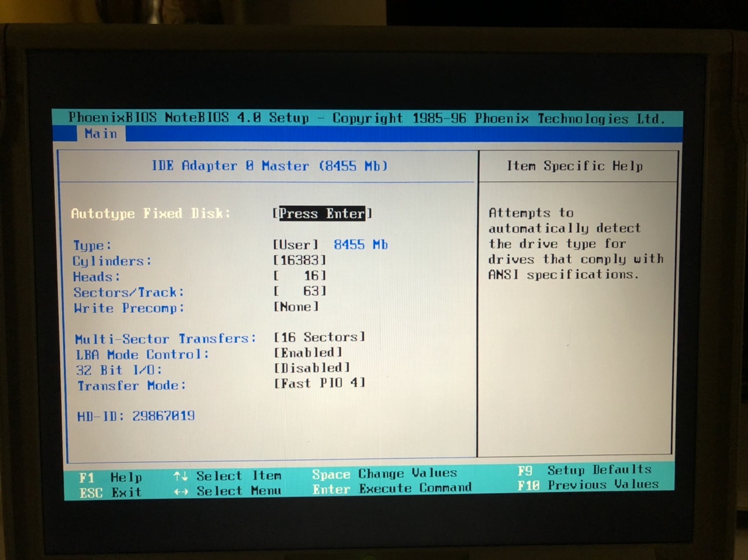
Task: Click the Transfer Mode label
Action: click(132, 386)
